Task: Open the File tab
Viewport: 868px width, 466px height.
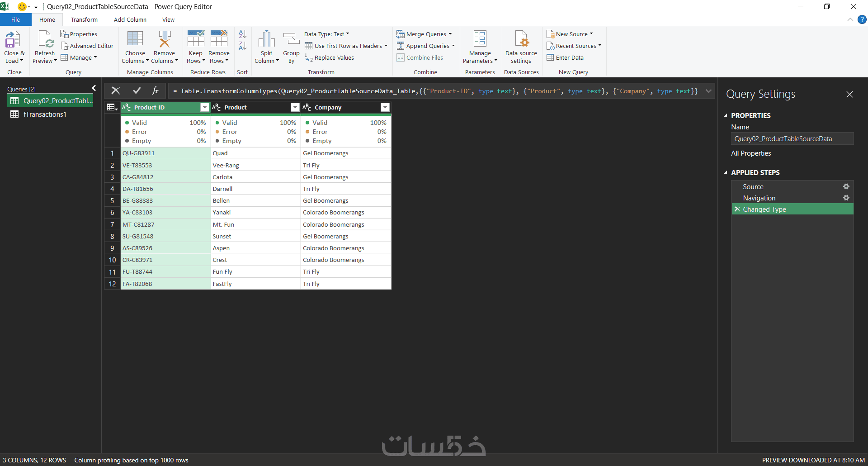Action: pyautogui.click(x=16, y=19)
